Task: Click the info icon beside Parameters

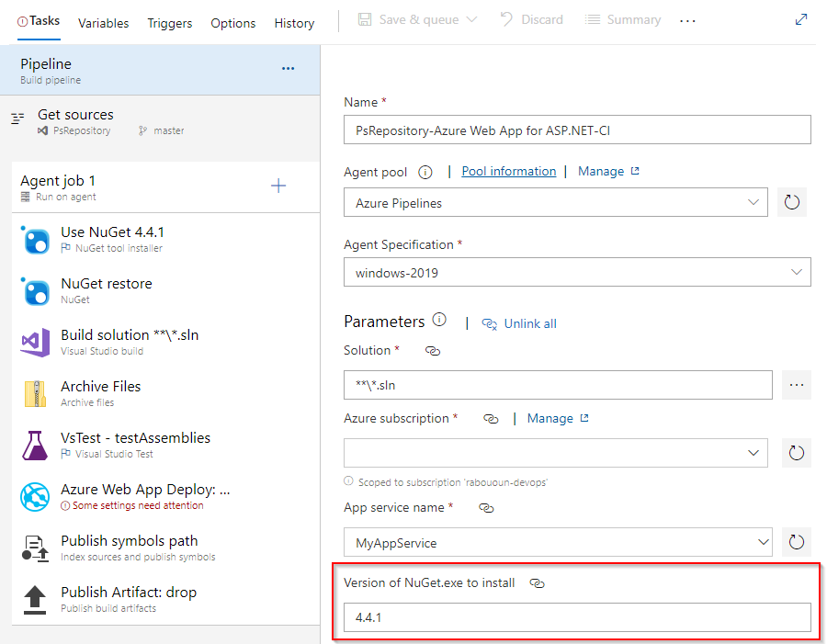Action: [x=439, y=321]
